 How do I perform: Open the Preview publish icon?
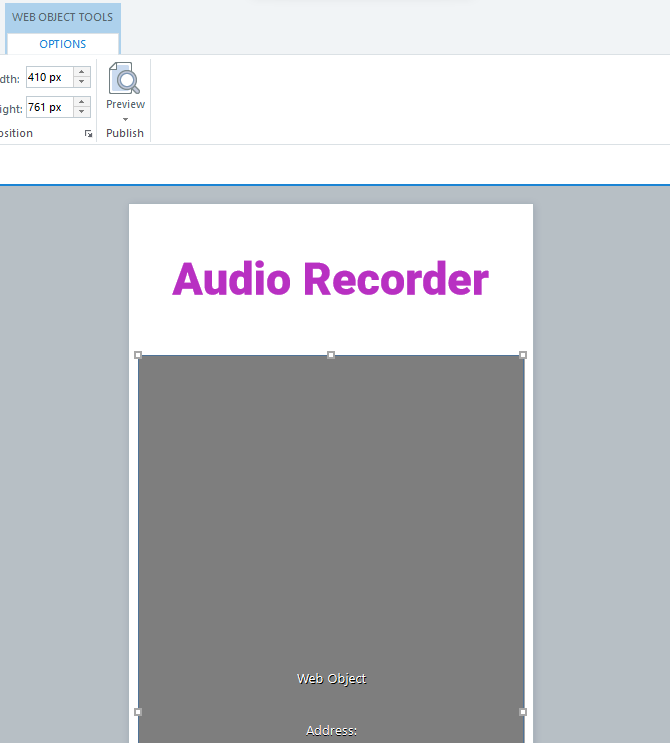[x=125, y=78]
